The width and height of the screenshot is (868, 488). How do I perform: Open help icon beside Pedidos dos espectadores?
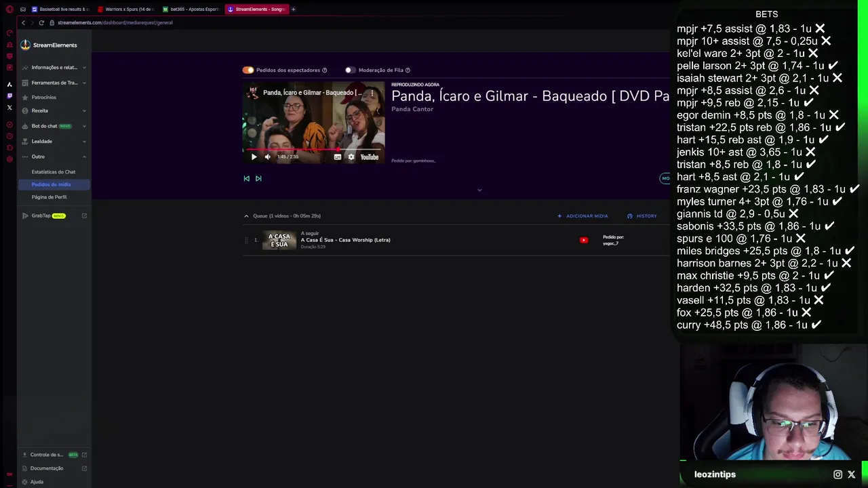click(x=324, y=70)
